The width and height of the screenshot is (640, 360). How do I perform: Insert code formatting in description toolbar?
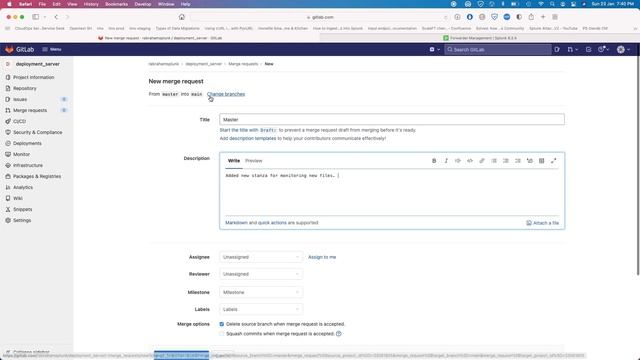point(470,161)
